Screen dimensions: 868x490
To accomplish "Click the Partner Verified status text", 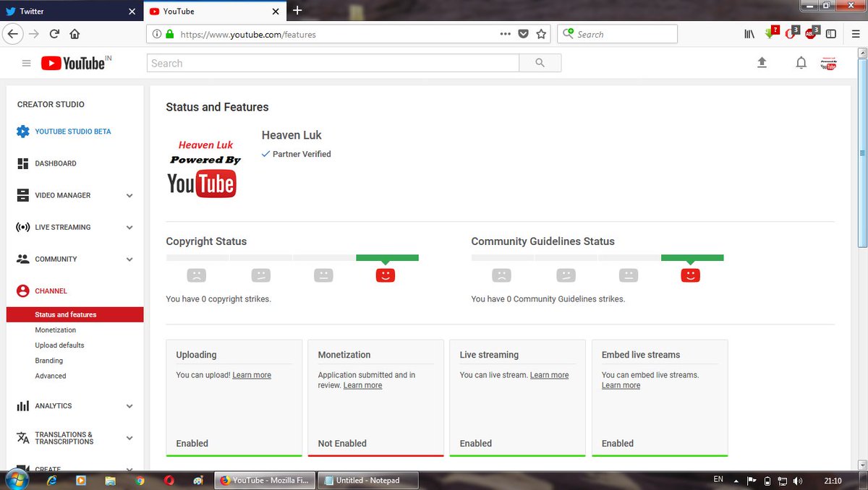I will click(302, 154).
